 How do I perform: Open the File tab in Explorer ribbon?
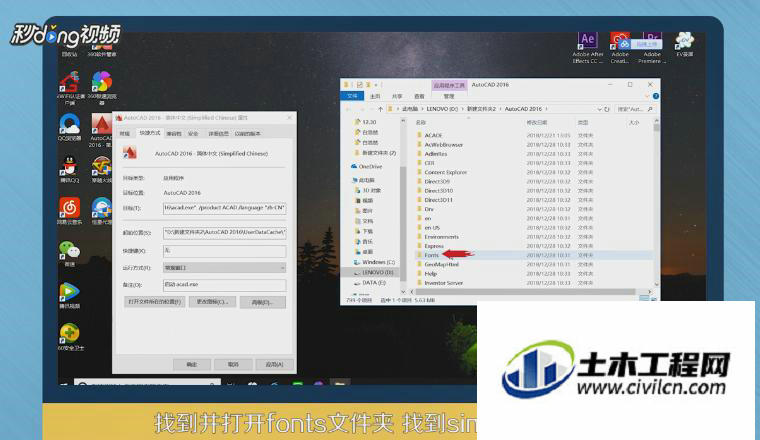pos(352,96)
